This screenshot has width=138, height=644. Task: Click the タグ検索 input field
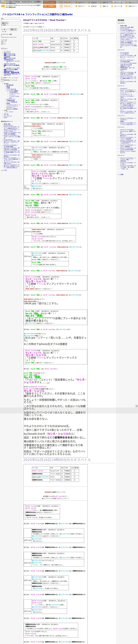tap(11, 27)
